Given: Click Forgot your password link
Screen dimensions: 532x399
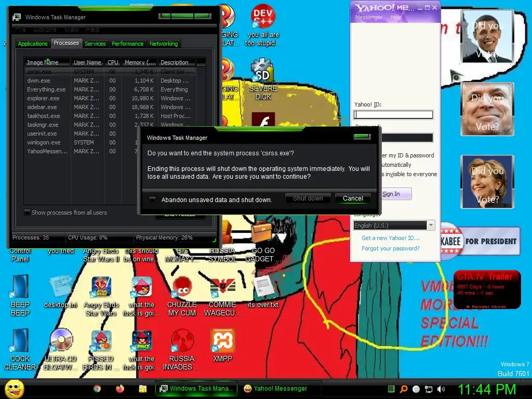Looking at the screenshot, I should [x=391, y=248].
